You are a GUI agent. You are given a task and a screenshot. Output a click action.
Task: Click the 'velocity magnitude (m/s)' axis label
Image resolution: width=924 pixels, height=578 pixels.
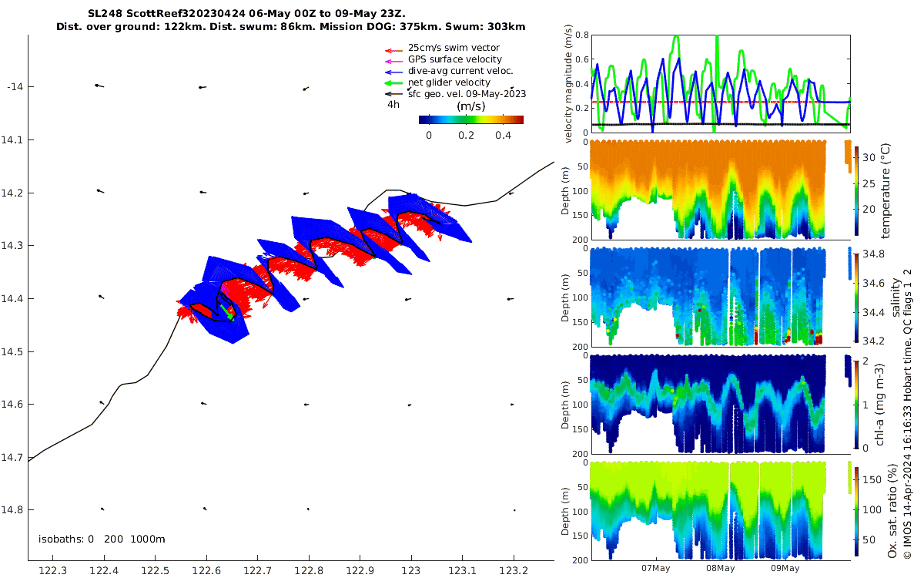point(569,86)
